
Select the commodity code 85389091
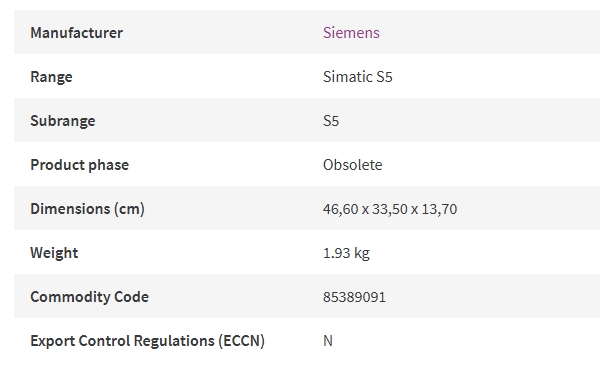click(x=354, y=297)
